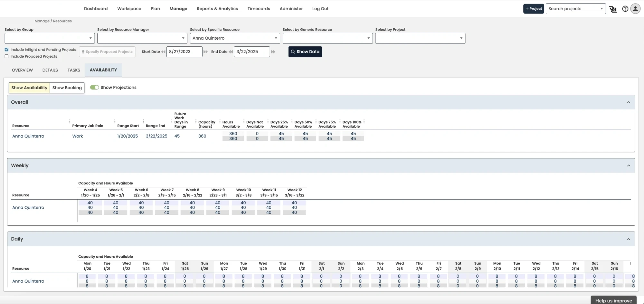The height and width of the screenshot is (304, 644).
Task: Open Select by Generic Resource dropdown
Action: coord(328,38)
